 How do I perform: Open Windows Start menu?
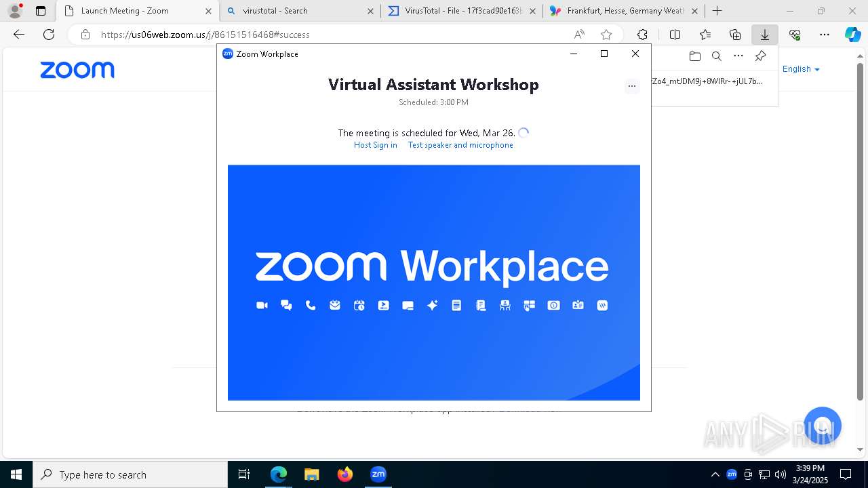(x=16, y=474)
